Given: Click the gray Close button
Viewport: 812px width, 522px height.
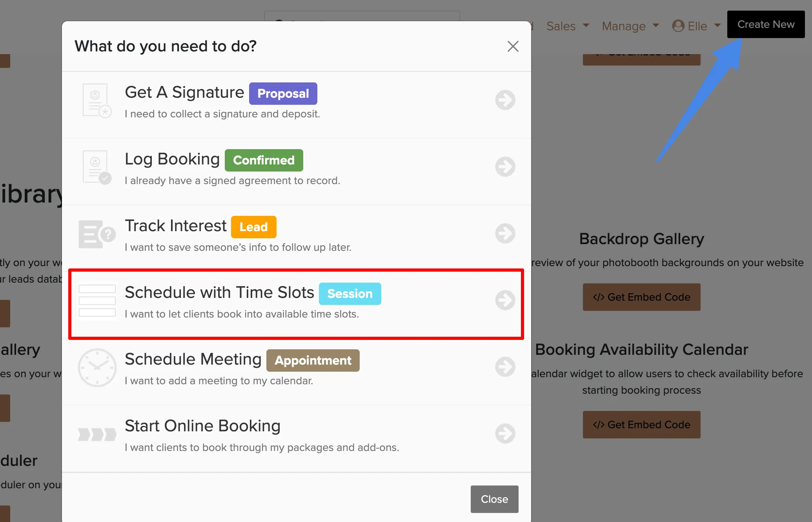Looking at the screenshot, I should [x=494, y=499].
